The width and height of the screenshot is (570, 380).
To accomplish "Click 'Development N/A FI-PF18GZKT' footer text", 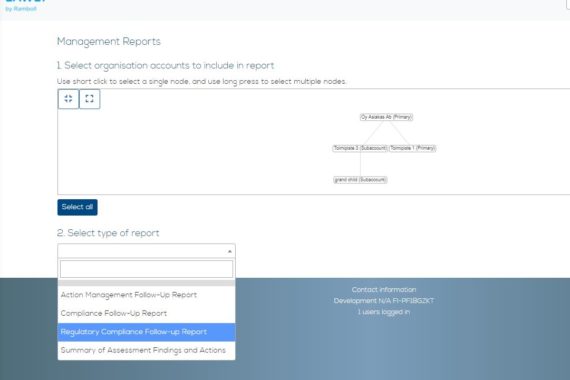I will coord(384,301).
